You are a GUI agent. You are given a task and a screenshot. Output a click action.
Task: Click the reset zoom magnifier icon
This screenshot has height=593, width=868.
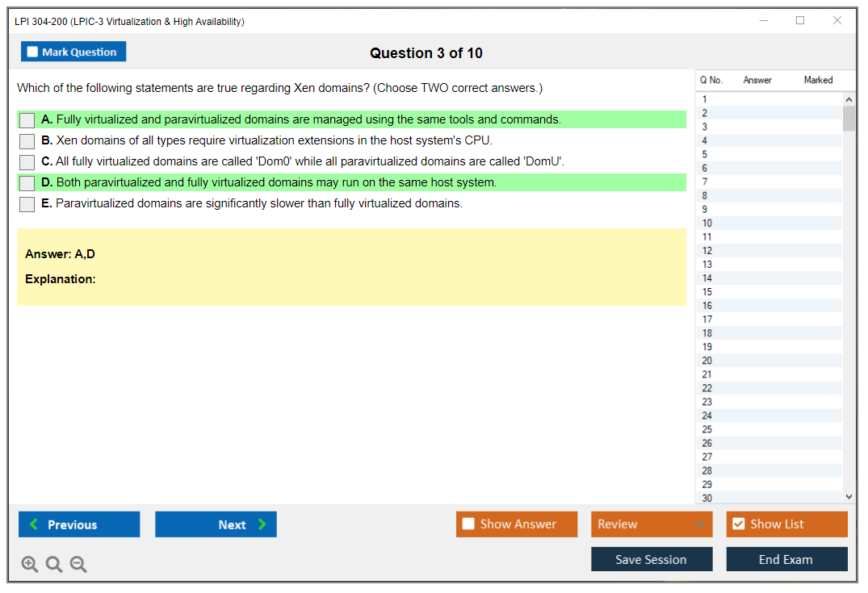tap(54, 565)
